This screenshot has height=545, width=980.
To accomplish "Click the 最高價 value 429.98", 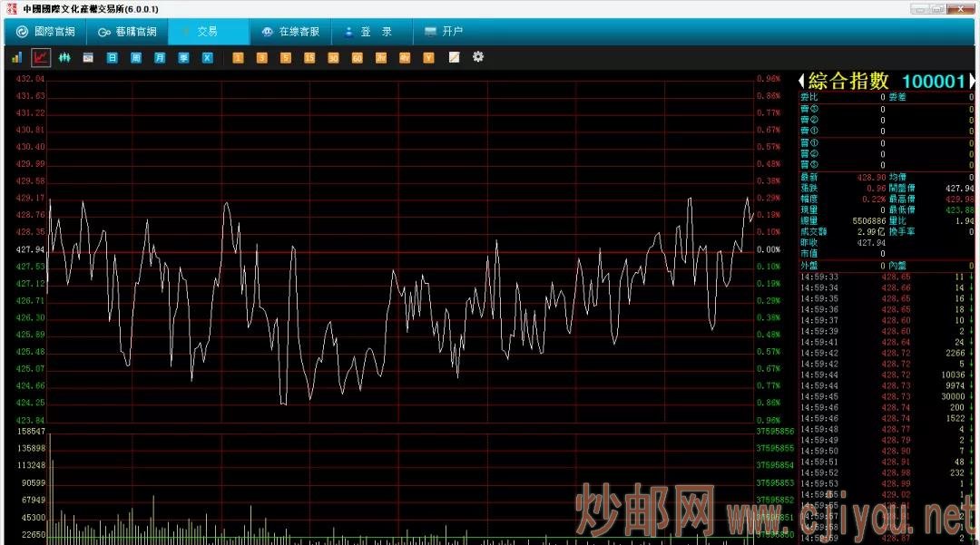I will 959,200.
